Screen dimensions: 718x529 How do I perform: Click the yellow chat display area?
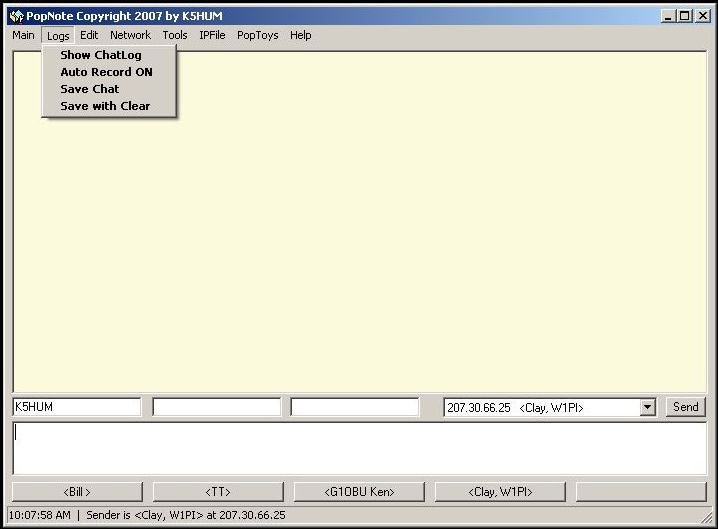360,222
